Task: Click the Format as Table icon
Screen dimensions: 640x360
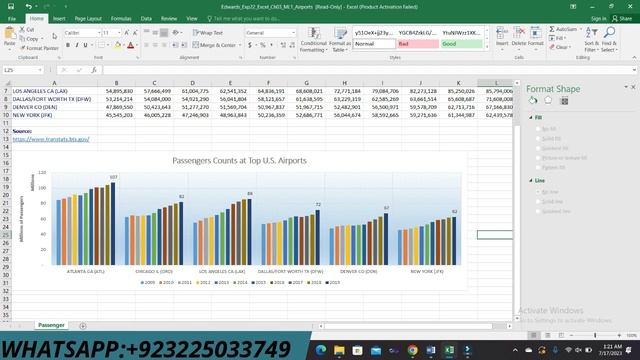Action: pyautogui.click(x=340, y=33)
